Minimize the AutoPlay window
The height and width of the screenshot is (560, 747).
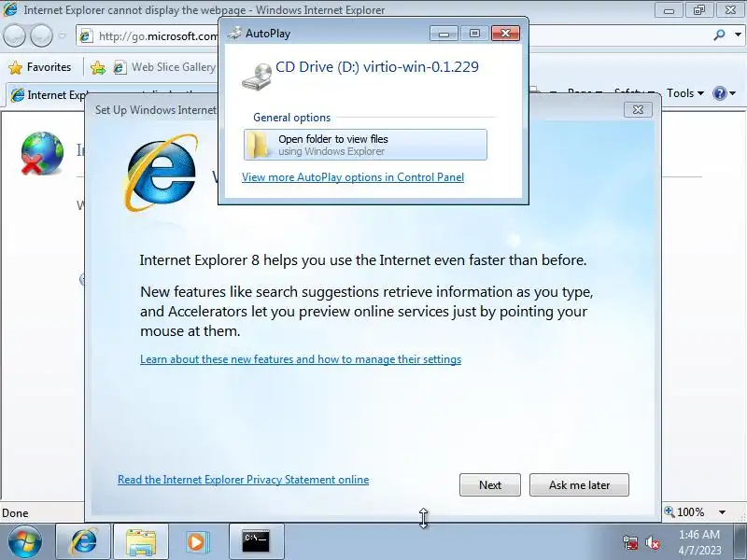pos(444,34)
